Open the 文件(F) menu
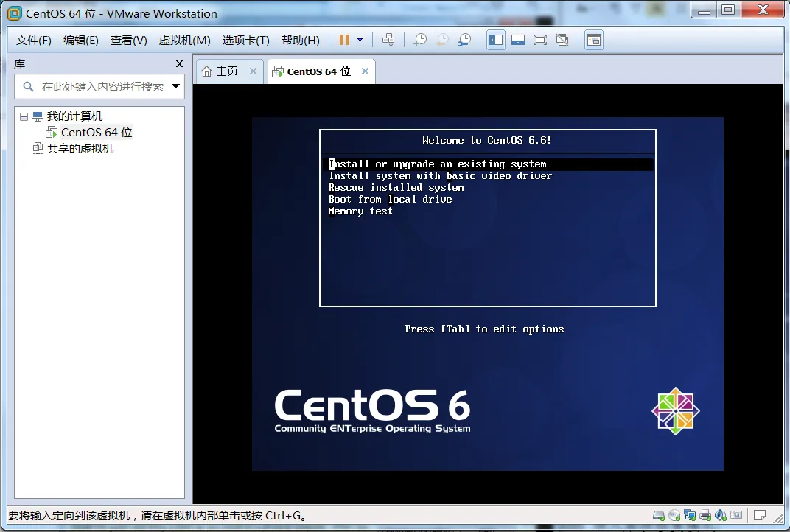790x532 pixels. [x=33, y=41]
